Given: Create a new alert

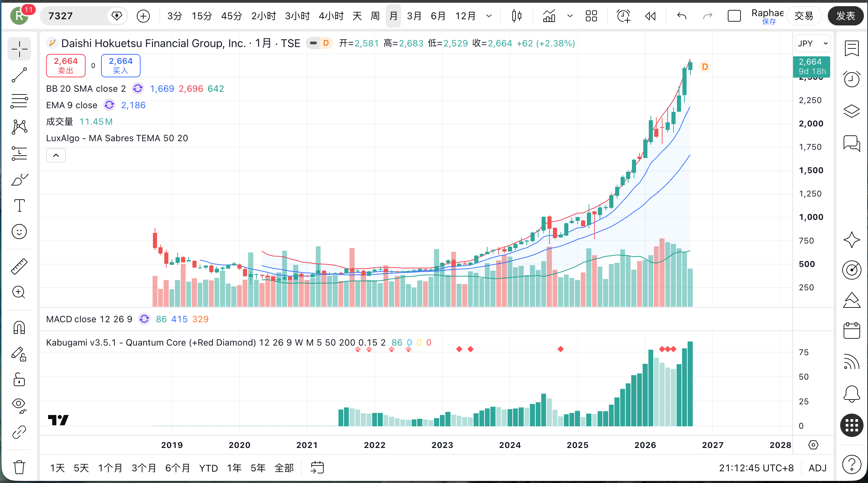Looking at the screenshot, I should [x=623, y=16].
